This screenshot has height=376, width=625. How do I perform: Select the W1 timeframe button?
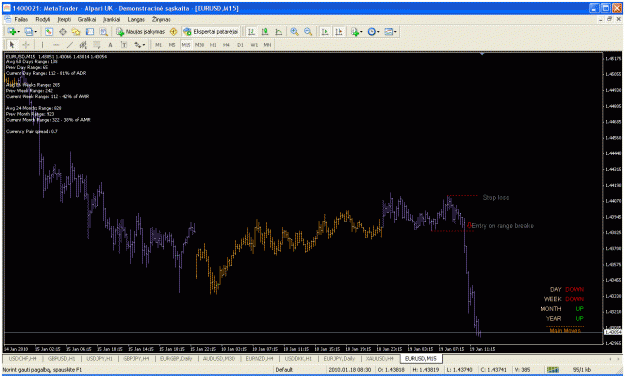(x=254, y=45)
